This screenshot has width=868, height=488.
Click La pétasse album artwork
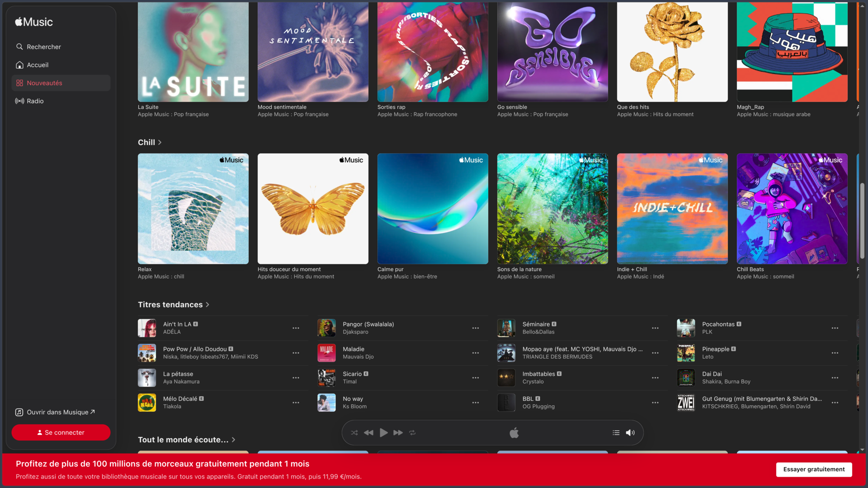point(147,378)
